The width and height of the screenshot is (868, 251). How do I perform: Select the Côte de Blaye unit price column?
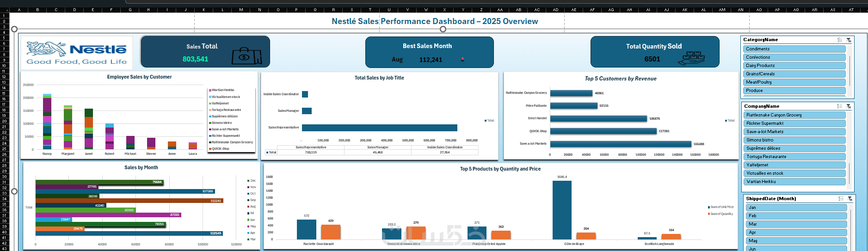coord(562,210)
